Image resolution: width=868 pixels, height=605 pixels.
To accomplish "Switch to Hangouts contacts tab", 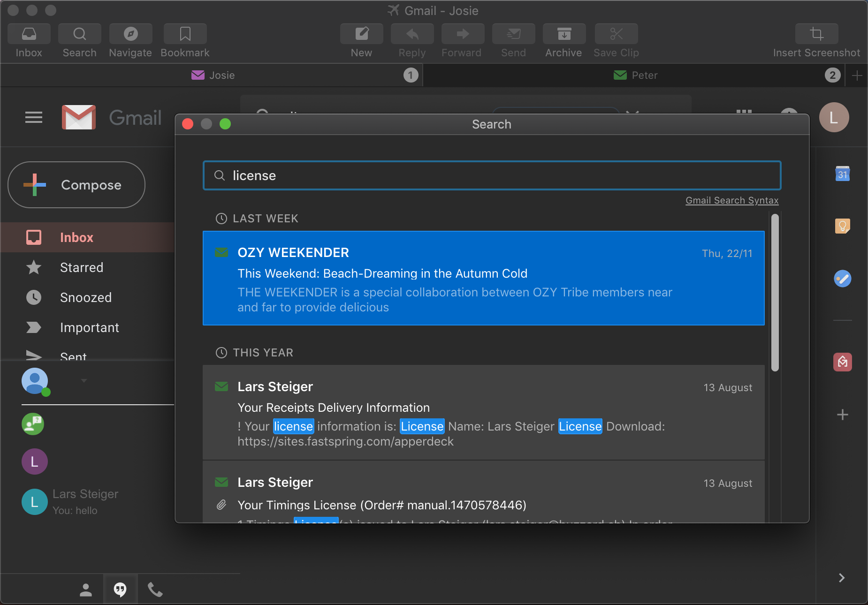I will point(86,590).
